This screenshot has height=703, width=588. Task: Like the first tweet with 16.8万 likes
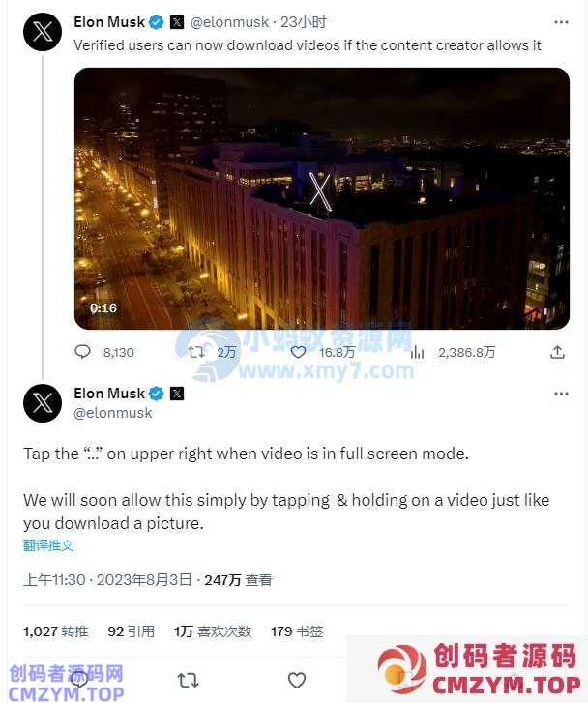tap(298, 352)
